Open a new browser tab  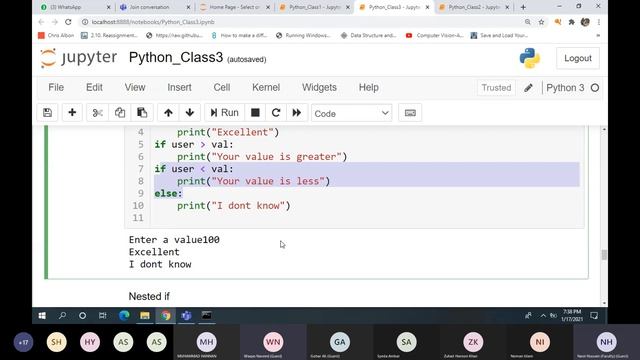coord(523,7)
